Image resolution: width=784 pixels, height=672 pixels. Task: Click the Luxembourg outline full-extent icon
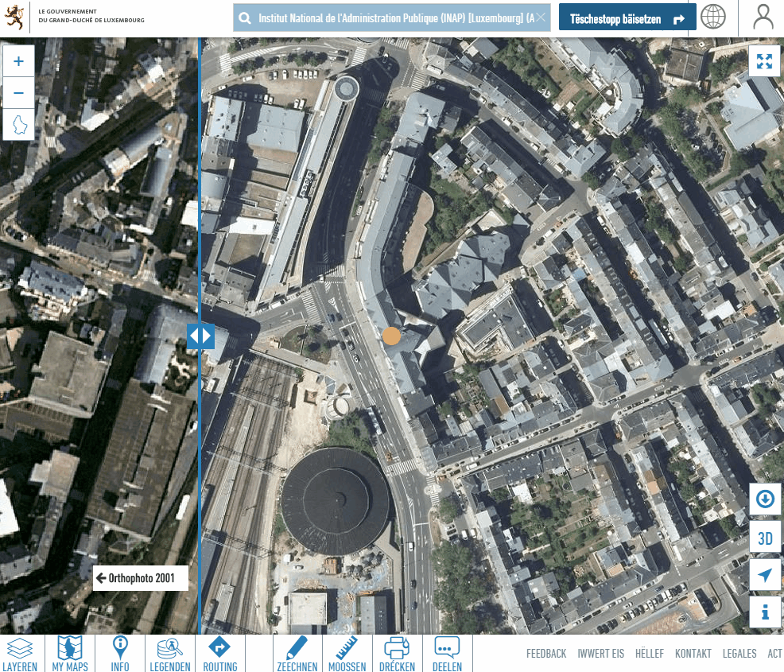click(19, 125)
